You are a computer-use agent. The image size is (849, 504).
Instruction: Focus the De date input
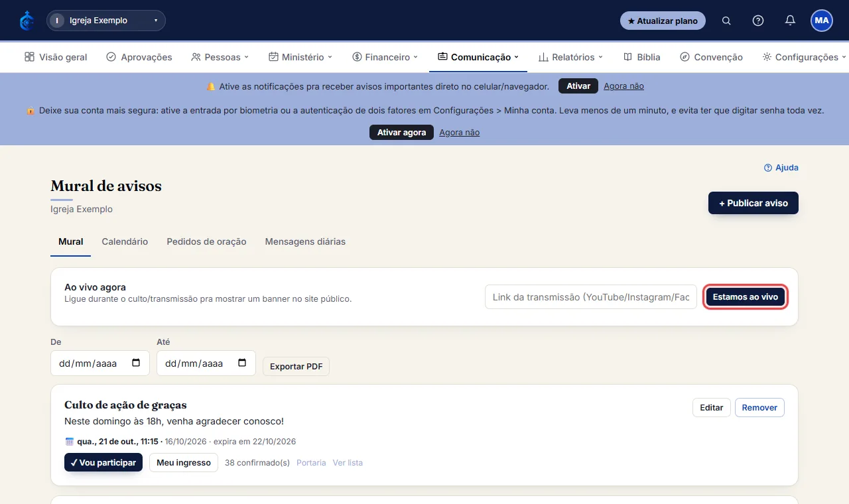(x=100, y=363)
